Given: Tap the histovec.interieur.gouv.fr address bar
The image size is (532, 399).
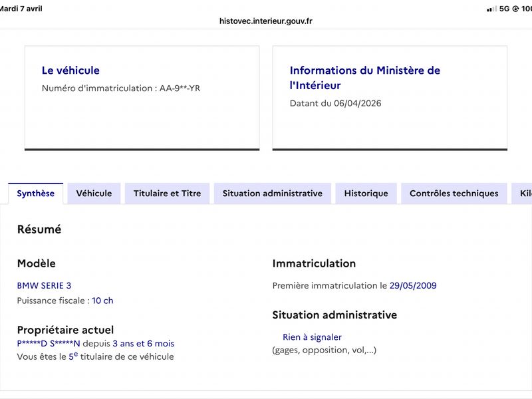Looking at the screenshot, I should click(x=266, y=21).
